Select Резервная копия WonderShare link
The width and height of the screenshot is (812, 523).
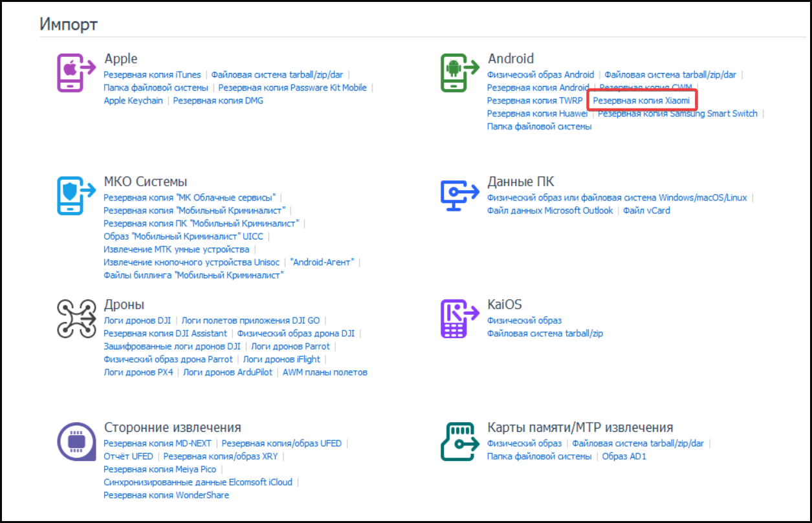point(166,495)
